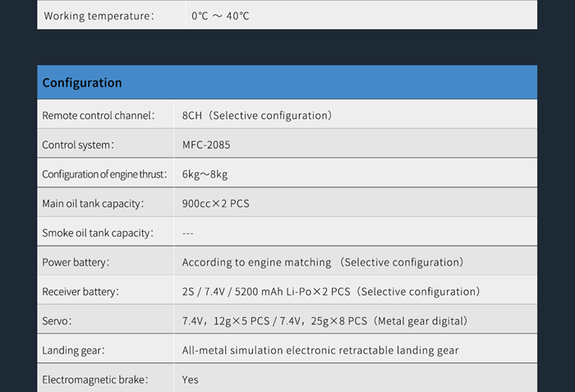Viewport: 575px width, 392px height.
Task: Click the Configuration of engine thrust label
Action: [104, 174]
